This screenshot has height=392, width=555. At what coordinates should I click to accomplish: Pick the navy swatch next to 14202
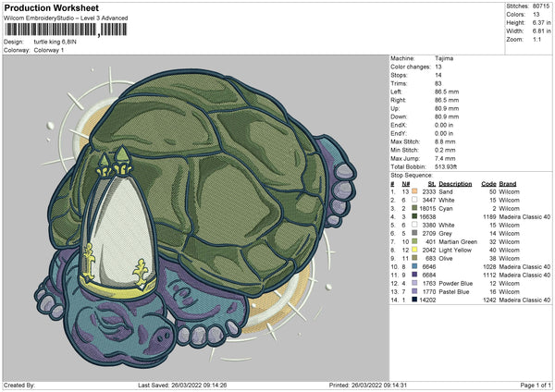(x=414, y=300)
